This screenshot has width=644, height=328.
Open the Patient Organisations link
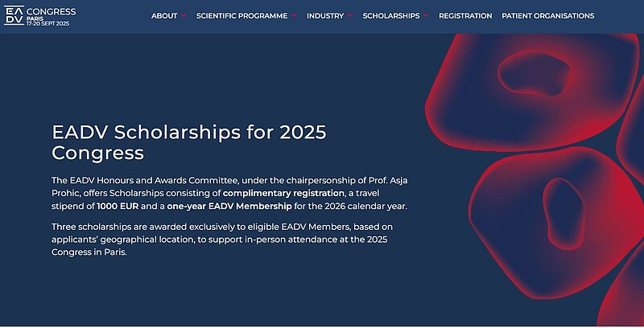[547, 16]
